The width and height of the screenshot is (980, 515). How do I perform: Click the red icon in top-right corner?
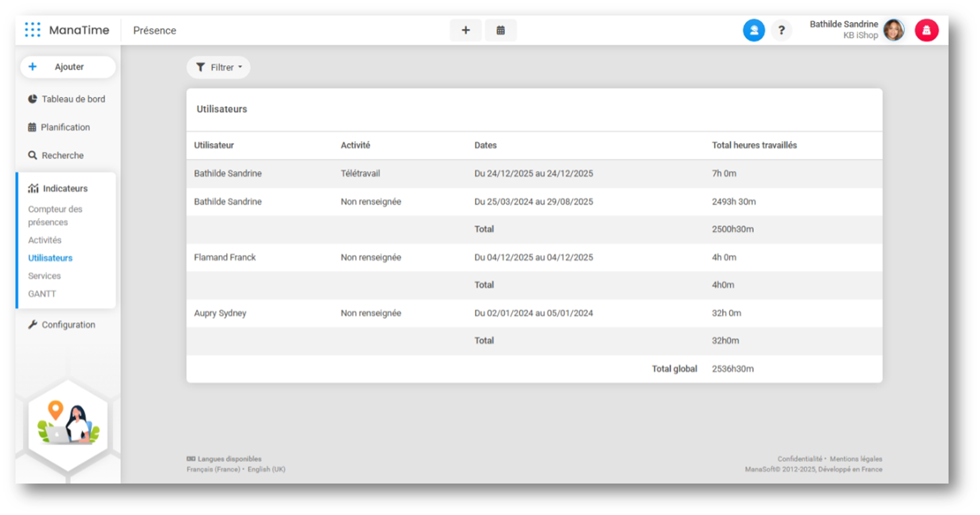926,30
